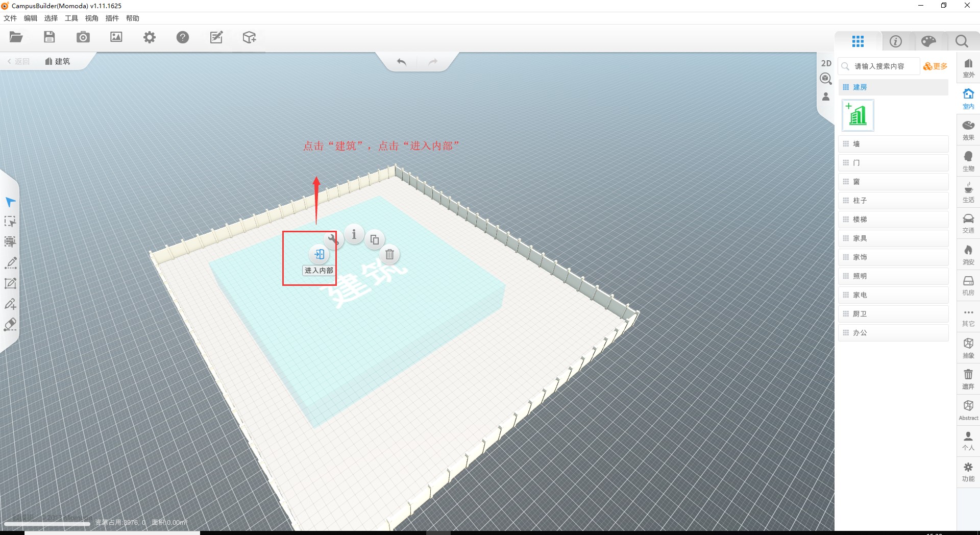
Task: Open the 编辑 menu
Action: (31, 18)
